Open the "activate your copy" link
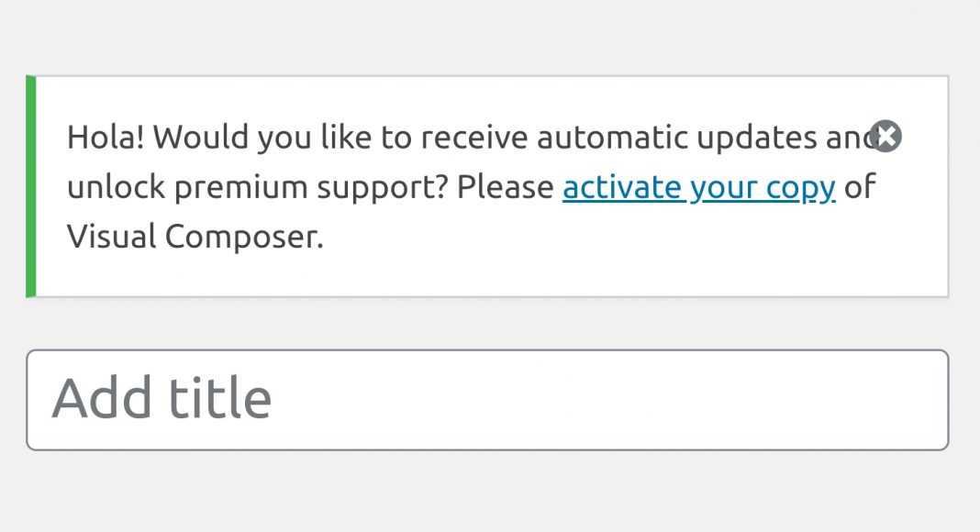 698,187
